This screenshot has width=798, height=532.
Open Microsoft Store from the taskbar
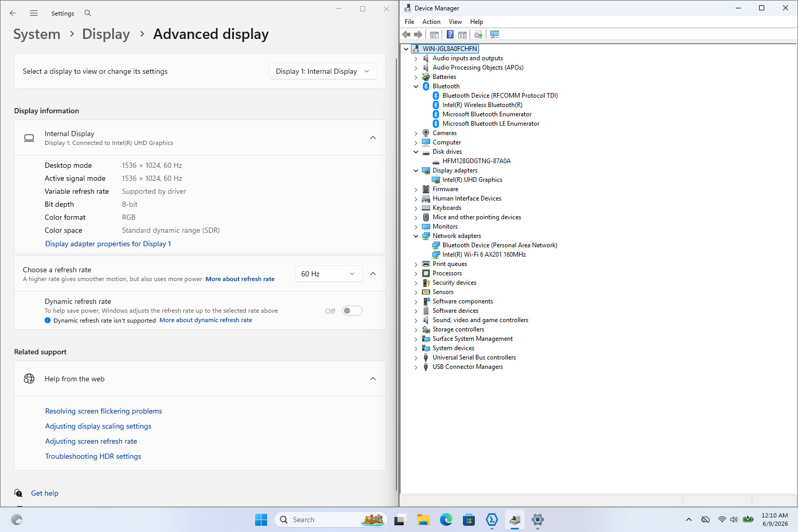point(469,520)
